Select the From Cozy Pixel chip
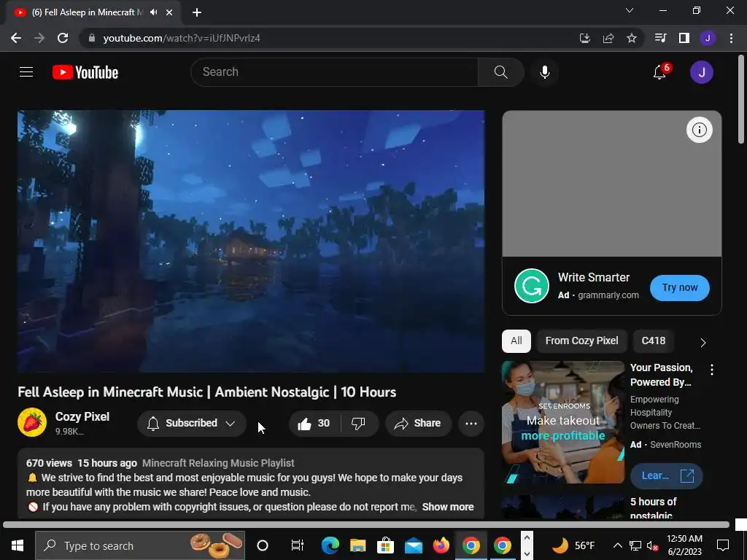747x560 pixels. click(581, 341)
